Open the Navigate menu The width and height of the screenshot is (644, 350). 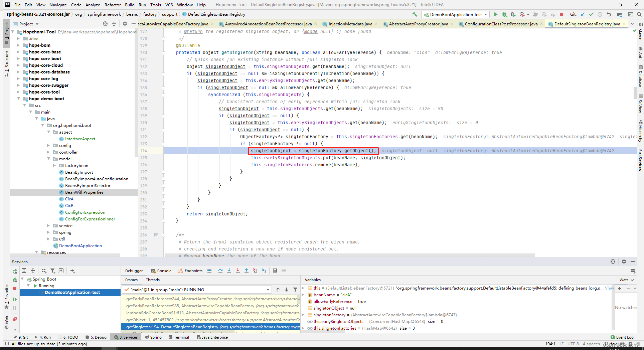tap(58, 5)
